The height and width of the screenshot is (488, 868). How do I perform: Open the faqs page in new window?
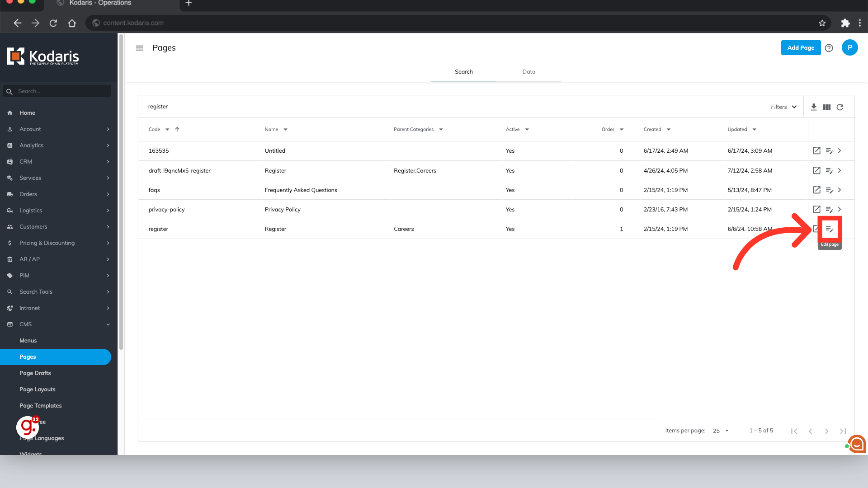(x=816, y=190)
